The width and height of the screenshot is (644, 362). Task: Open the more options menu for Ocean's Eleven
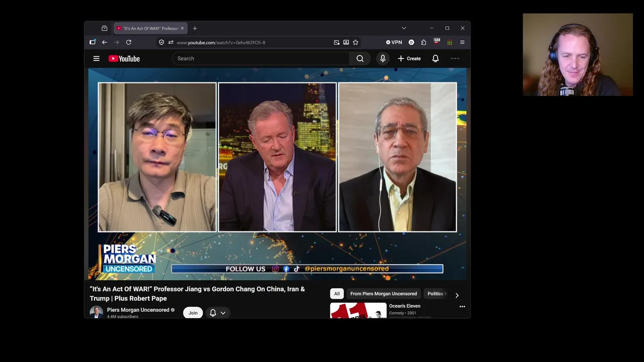coord(462,306)
